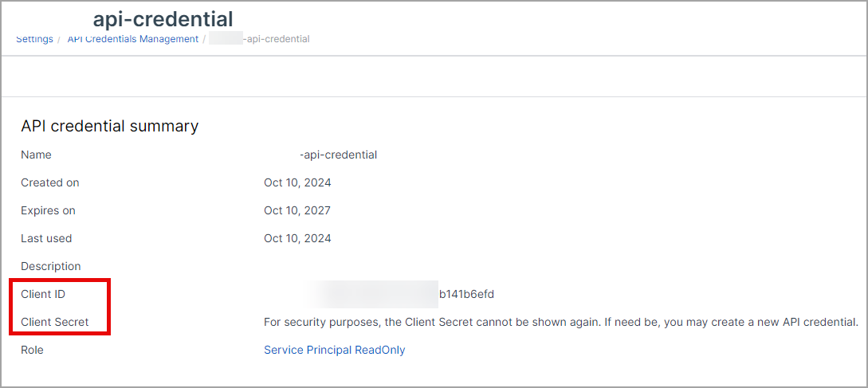This screenshot has width=868, height=388.
Task: Click the Created on date value
Action: [297, 182]
